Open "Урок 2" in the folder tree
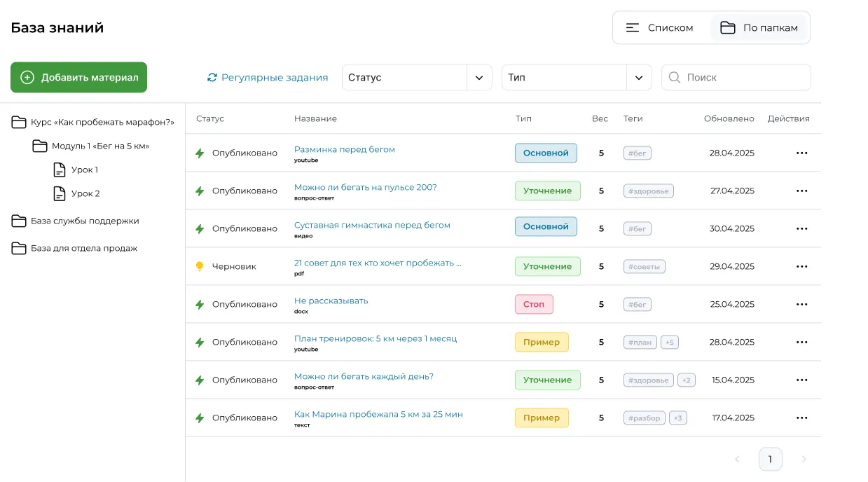868x482 pixels. click(x=85, y=193)
